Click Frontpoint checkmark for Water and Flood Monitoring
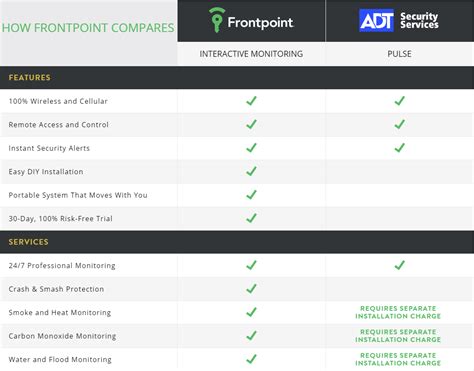Image resolution: width=474 pixels, height=371 pixels. pyautogui.click(x=251, y=359)
